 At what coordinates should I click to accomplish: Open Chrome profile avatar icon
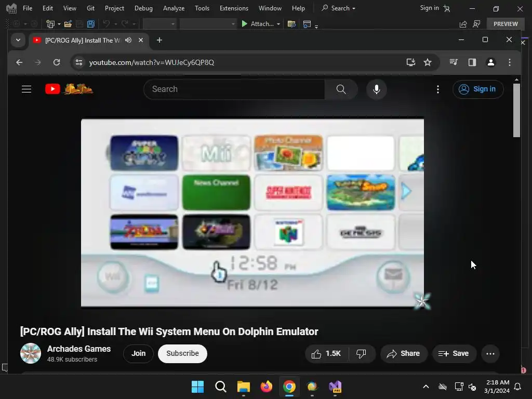(490, 62)
